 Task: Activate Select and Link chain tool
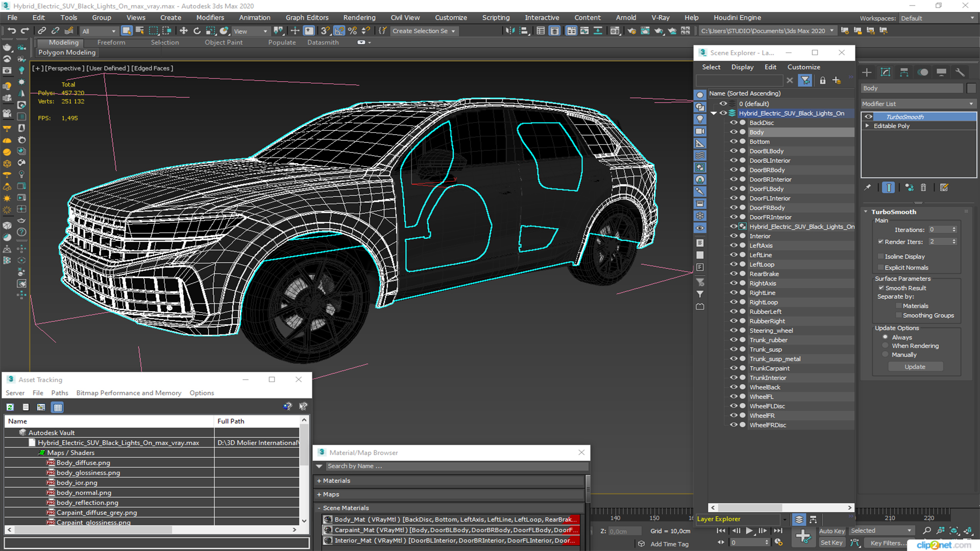(42, 31)
